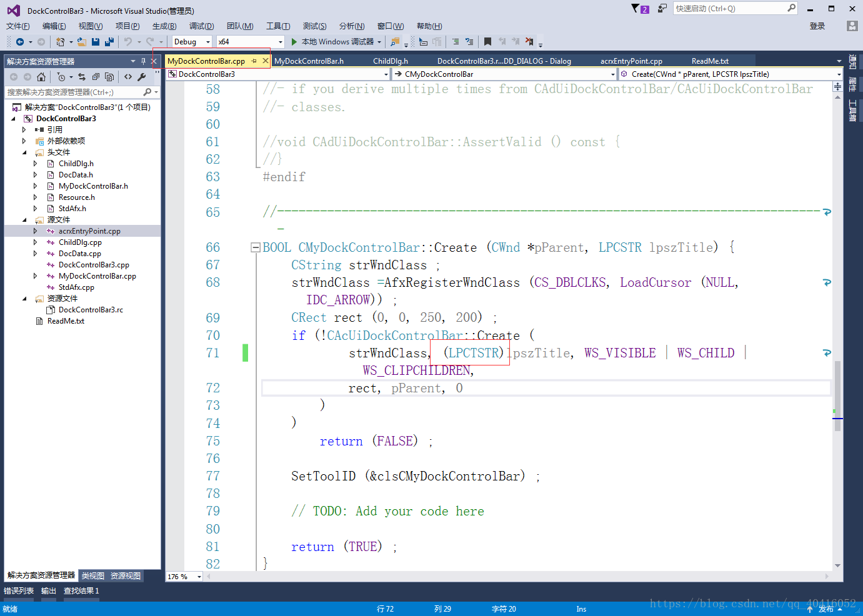Click the Open File folder icon
This screenshot has width=863, height=616.
coord(81,42)
